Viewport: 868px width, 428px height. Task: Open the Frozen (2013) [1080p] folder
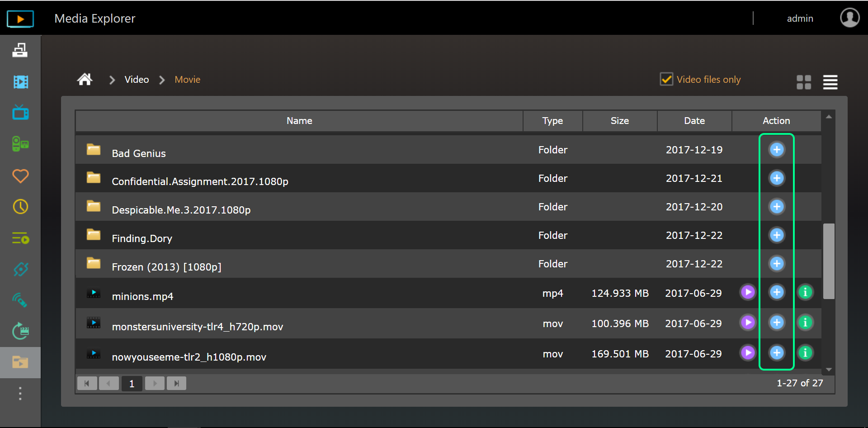tap(166, 267)
